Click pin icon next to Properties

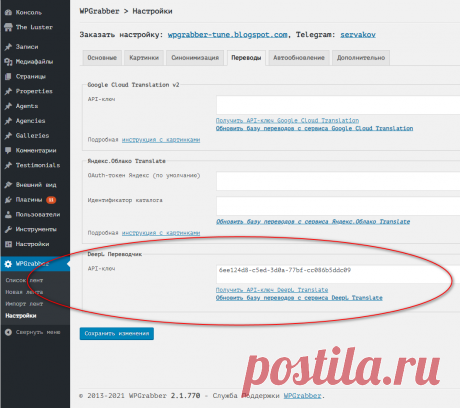point(8,91)
